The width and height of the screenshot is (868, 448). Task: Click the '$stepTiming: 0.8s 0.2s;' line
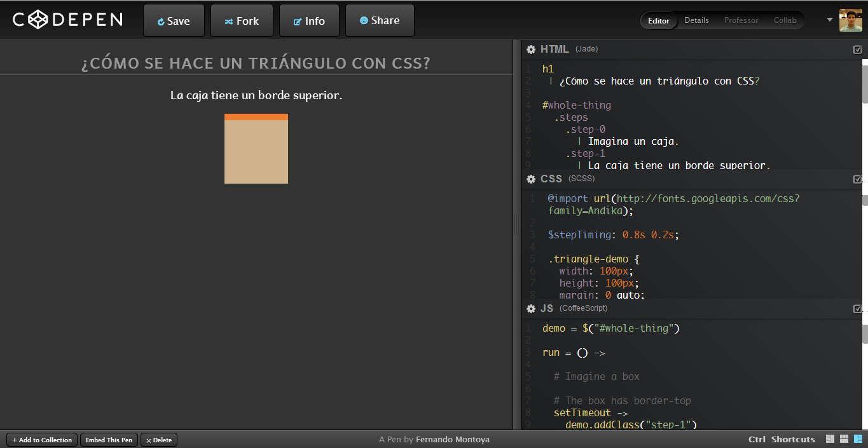[614, 235]
